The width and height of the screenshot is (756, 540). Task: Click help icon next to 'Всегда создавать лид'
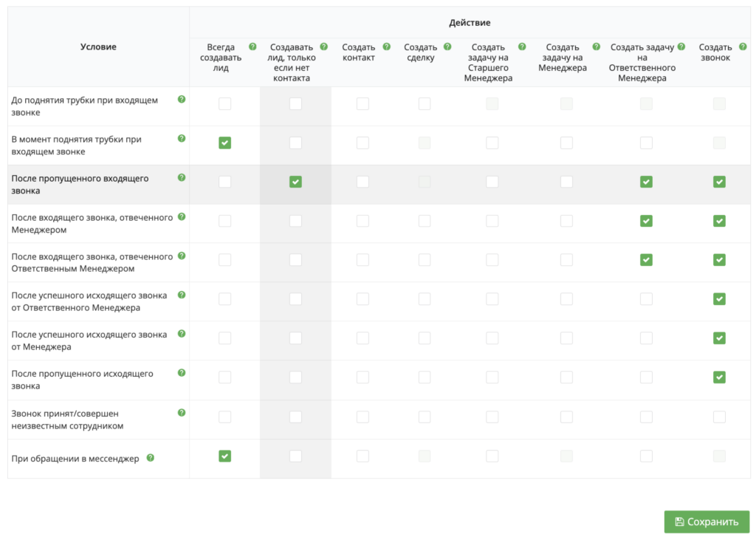point(252,47)
